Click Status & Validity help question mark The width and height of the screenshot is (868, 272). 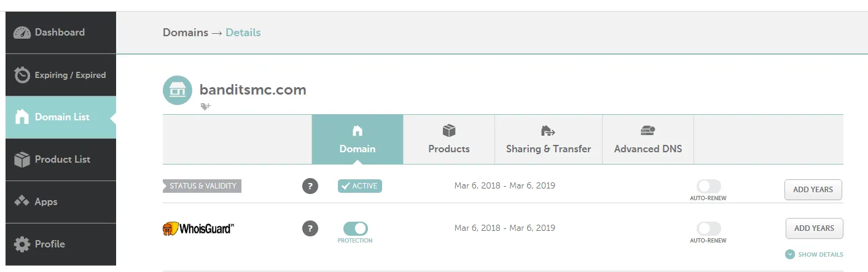point(310,186)
